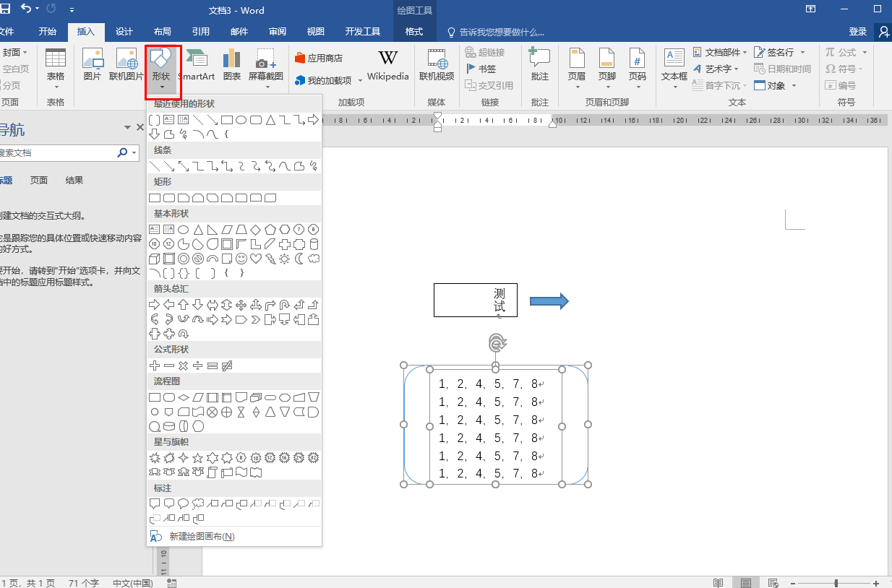Switch to 页面 pages view in navigation
The height and width of the screenshot is (588, 892).
pos(39,181)
